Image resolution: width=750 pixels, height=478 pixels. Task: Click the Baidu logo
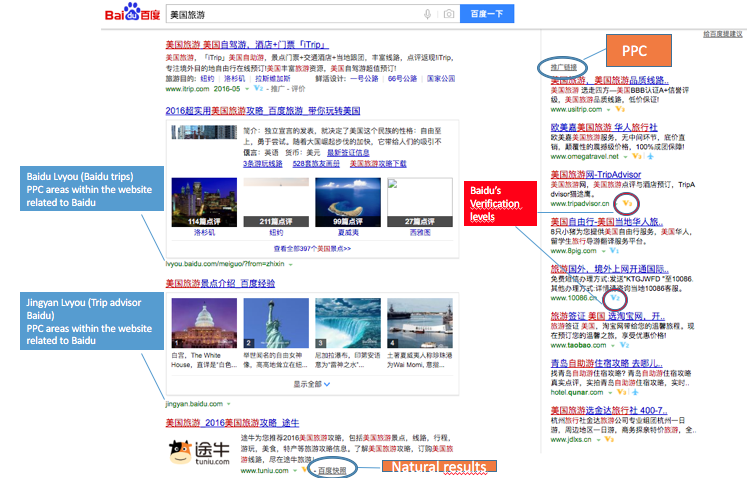click(x=132, y=13)
